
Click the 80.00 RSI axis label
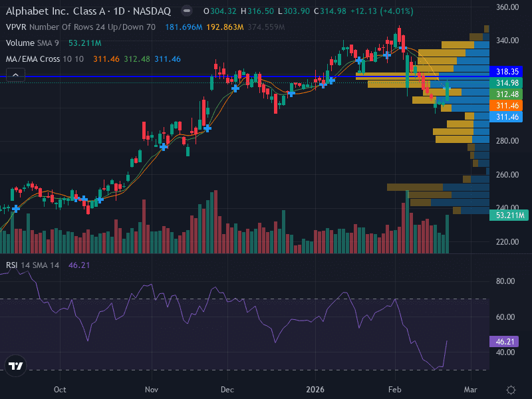(x=505, y=281)
